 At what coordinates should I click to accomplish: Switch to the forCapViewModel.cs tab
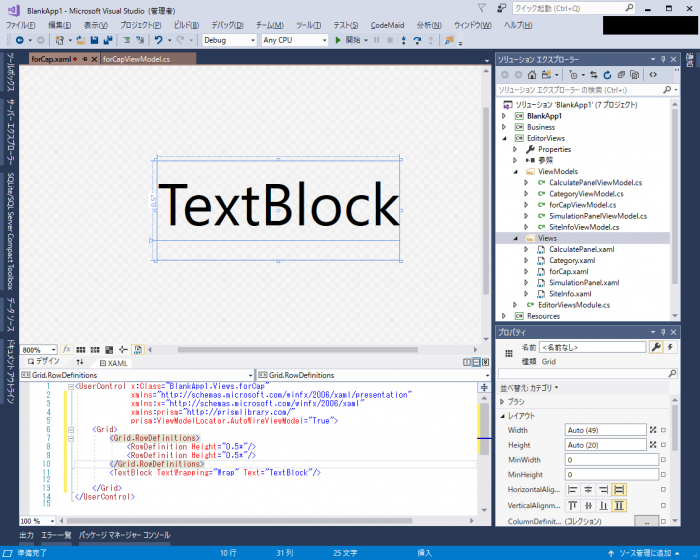[x=137, y=59]
